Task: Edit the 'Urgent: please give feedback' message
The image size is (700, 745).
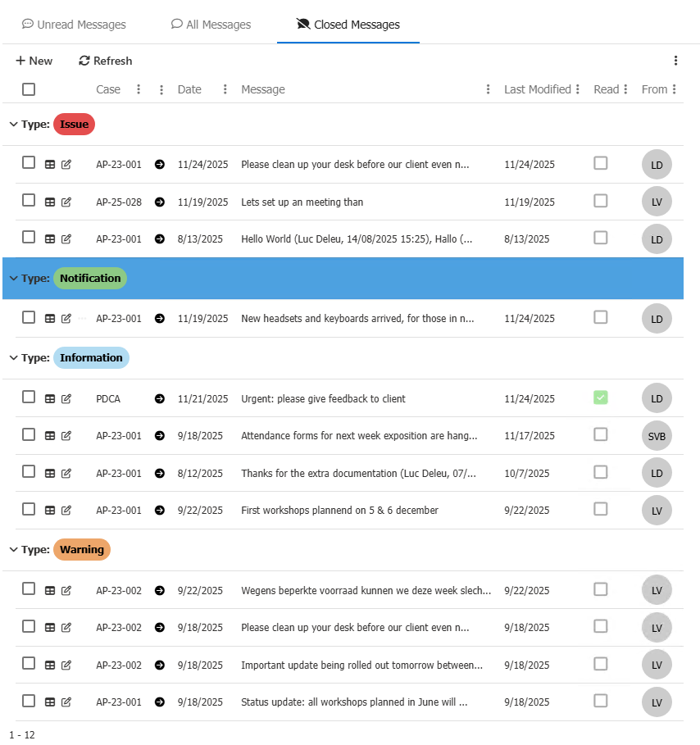Action: click(x=66, y=398)
